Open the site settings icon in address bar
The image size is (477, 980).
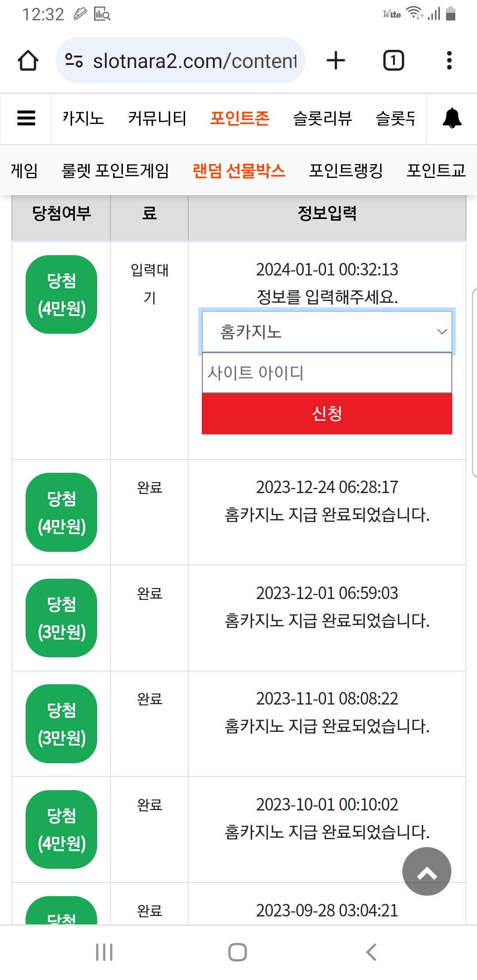click(74, 60)
